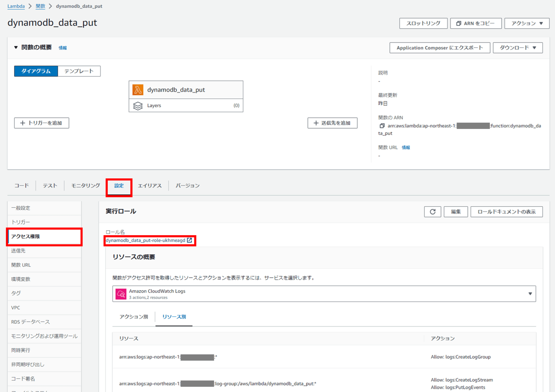Open the アクション dropdown
Screen dimensions: 555x392
(527, 23)
